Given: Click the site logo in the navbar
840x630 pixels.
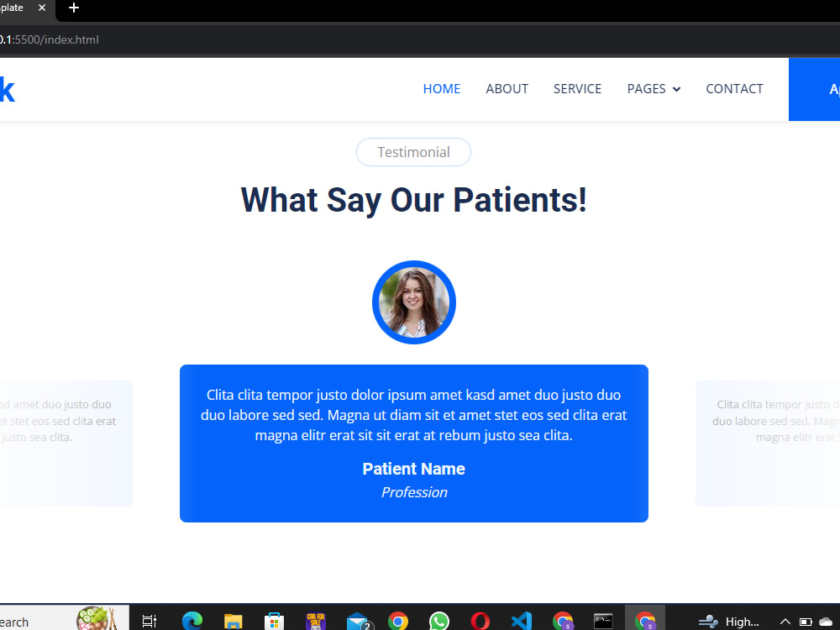Looking at the screenshot, I should (8, 90).
